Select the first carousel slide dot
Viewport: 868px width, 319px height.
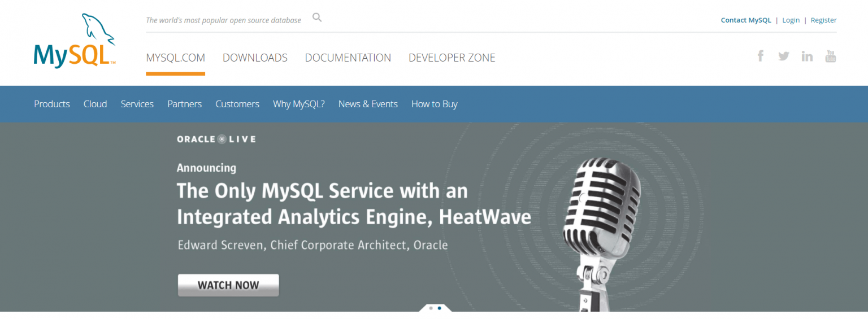(431, 308)
